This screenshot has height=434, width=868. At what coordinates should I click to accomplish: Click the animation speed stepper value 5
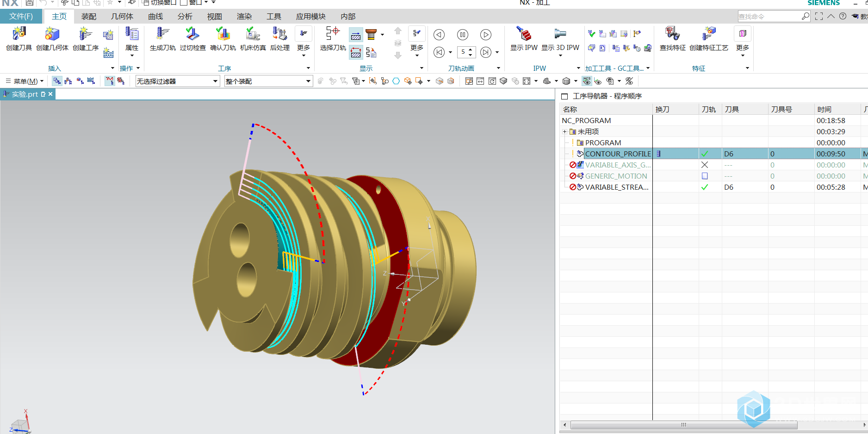pyautogui.click(x=463, y=52)
